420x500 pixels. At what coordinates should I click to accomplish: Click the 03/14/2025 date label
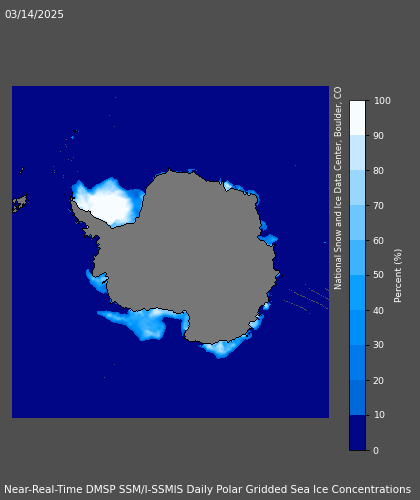[34, 14]
